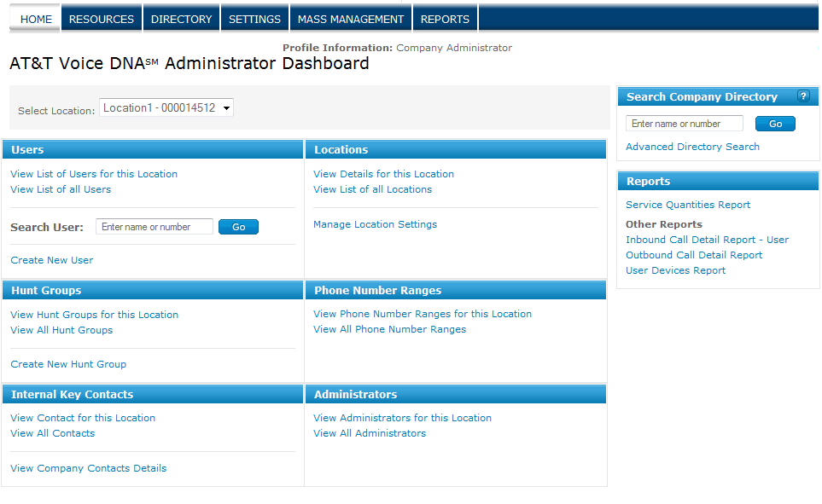Click the Reports panel header
822x504 pixels.
point(718,181)
